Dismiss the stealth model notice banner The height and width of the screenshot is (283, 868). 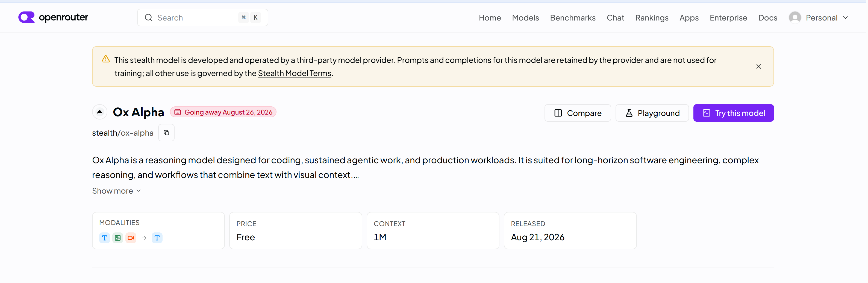point(758,66)
